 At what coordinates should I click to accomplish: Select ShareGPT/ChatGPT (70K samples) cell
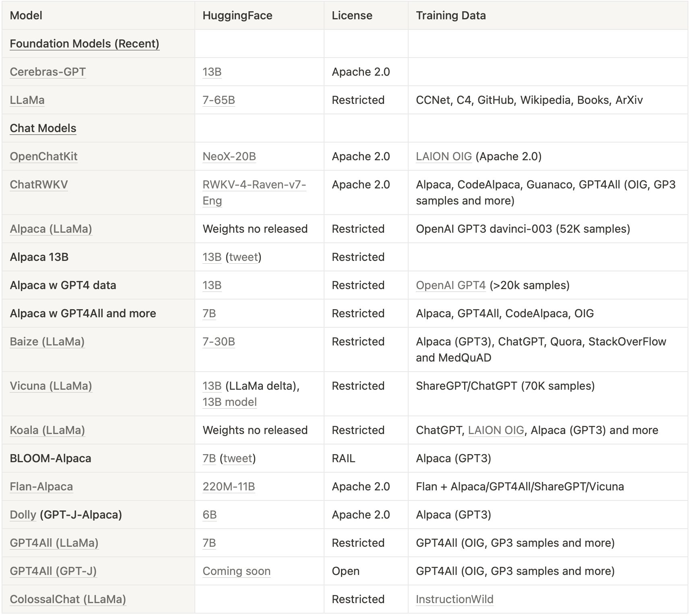(x=548, y=394)
